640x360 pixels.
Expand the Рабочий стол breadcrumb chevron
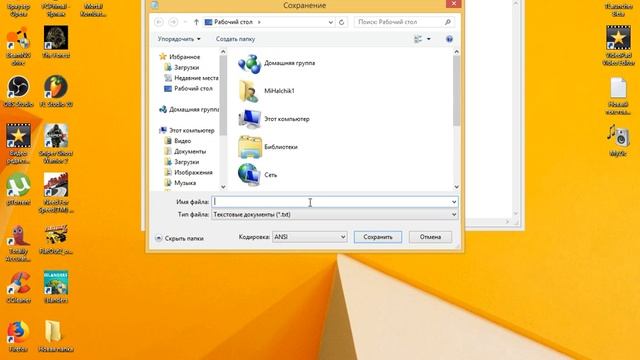pyautogui.click(x=259, y=22)
